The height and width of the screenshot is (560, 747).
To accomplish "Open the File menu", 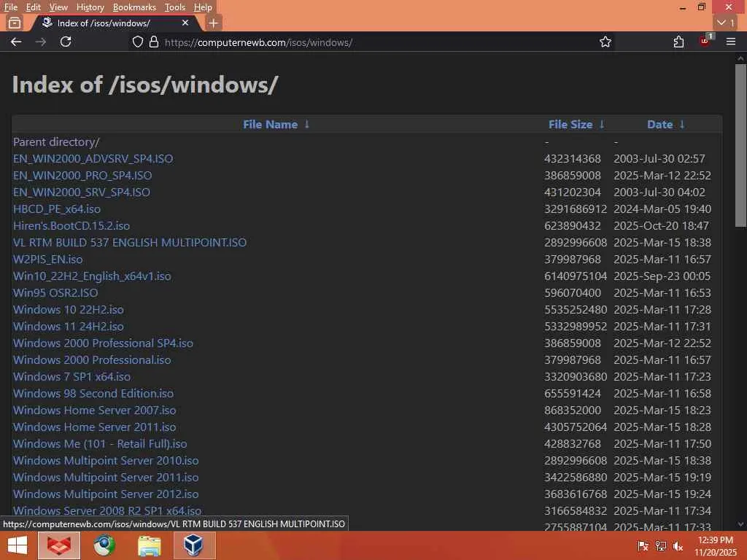I will [10, 7].
